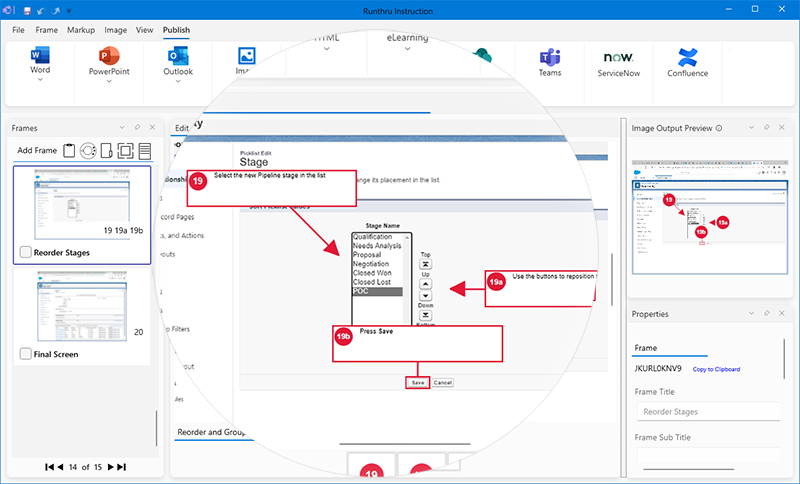Open the Frame menu
Viewport: 800px width, 484px height.
pos(46,30)
